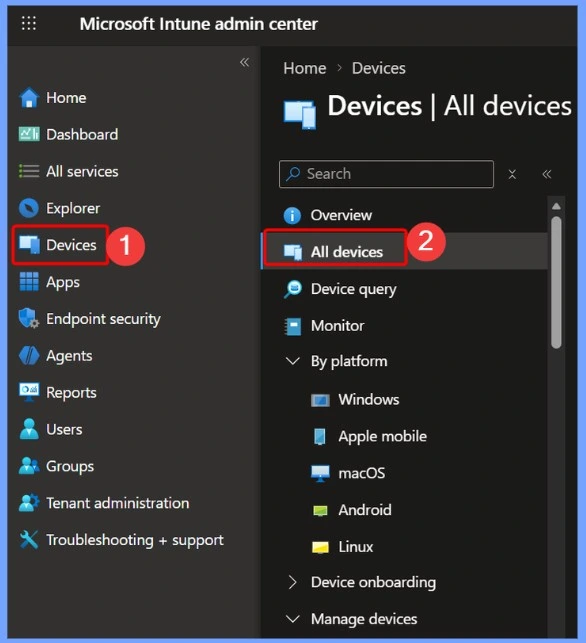Collapse the left navigation sidebar
Screen dimensions: 586x643
(x=244, y=62)
